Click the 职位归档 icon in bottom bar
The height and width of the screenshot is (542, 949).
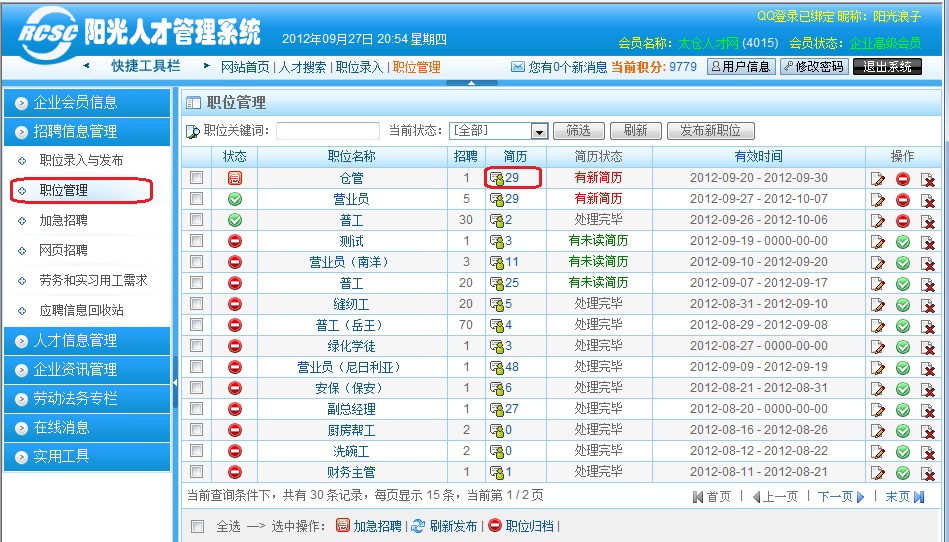click(x=494, y=526)
